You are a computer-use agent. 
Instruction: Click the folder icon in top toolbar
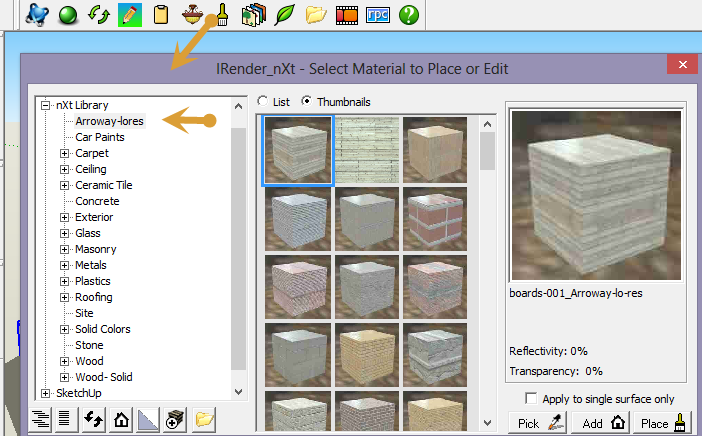(316, 14)
